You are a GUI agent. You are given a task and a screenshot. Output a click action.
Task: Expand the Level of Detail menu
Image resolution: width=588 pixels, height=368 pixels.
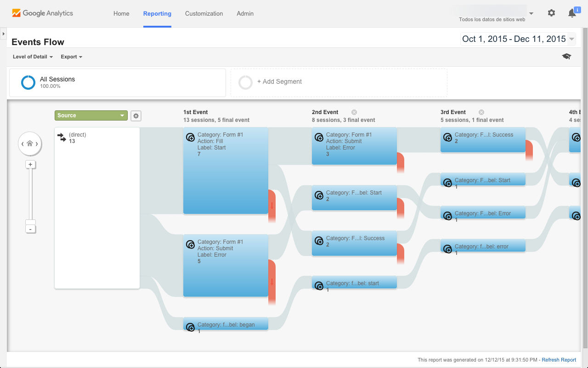[32, 57]
